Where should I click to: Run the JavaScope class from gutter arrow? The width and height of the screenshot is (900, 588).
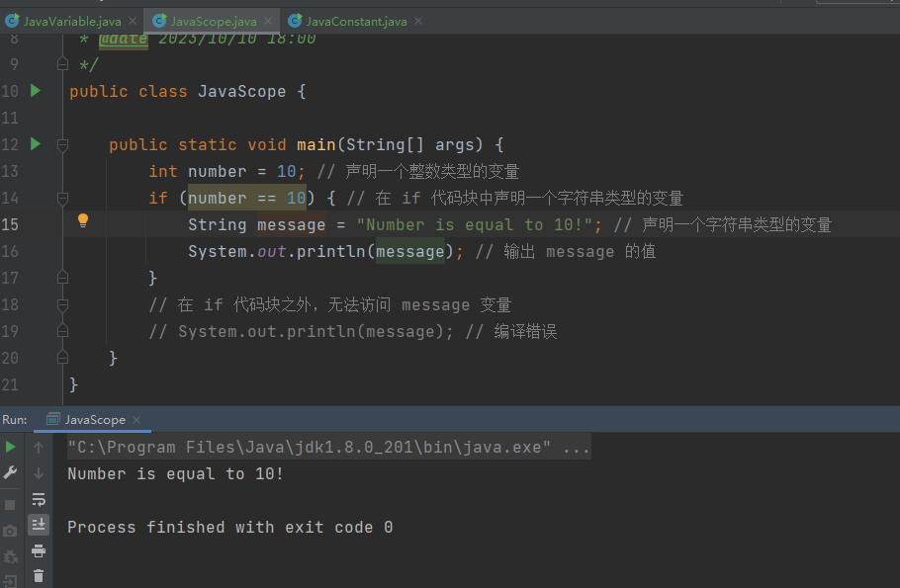pyautogui.click(x=36, y=90)
